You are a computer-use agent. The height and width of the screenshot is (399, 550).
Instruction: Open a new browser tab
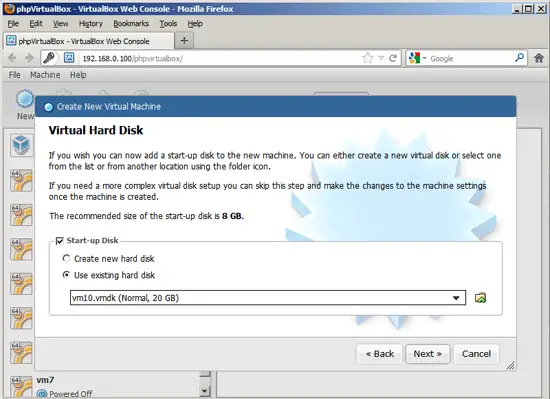tap(184, 41)
